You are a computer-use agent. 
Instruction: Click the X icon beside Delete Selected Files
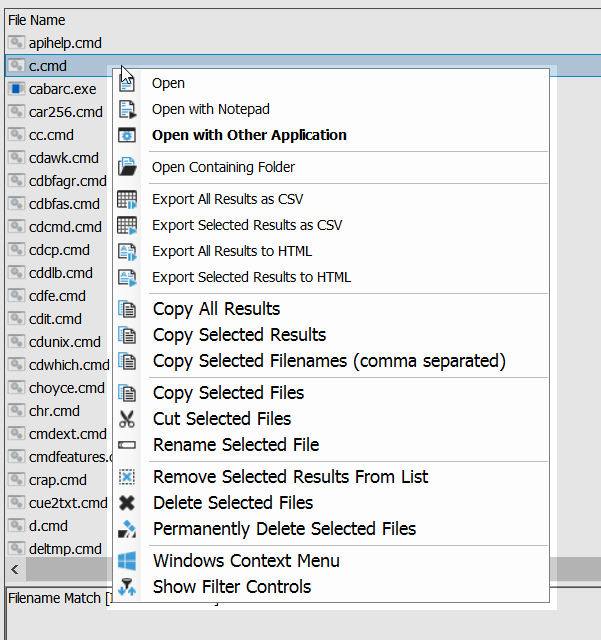pyautogui.click(x=127, y=503)
